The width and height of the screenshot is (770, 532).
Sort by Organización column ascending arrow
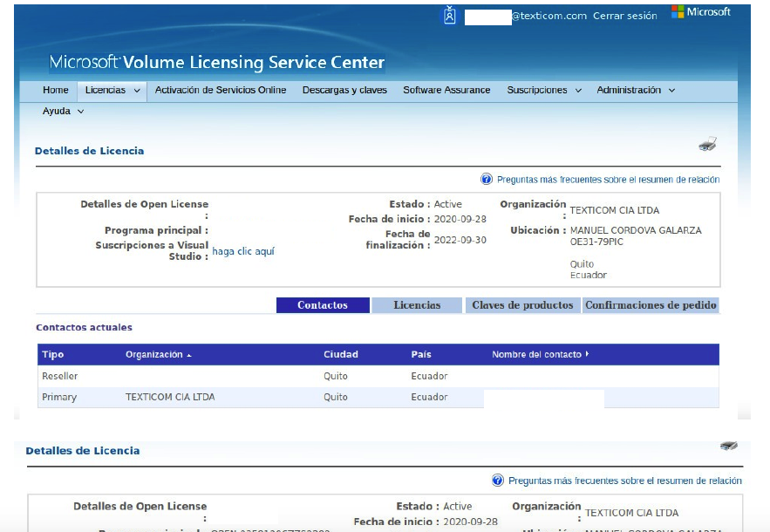click(x=189, y=355)
